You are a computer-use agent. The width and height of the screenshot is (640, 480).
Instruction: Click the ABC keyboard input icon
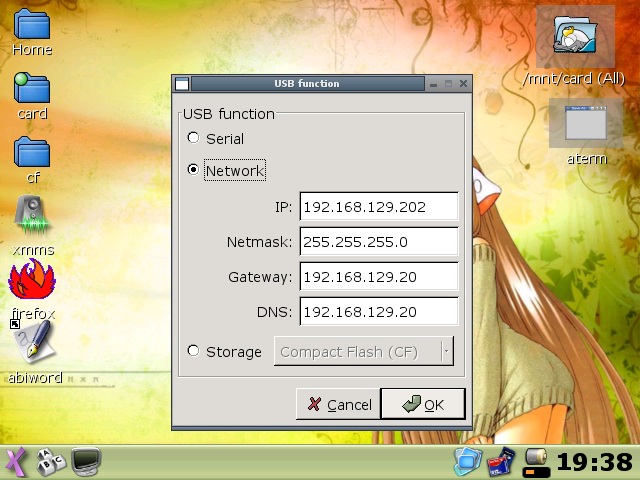[50, 462]
